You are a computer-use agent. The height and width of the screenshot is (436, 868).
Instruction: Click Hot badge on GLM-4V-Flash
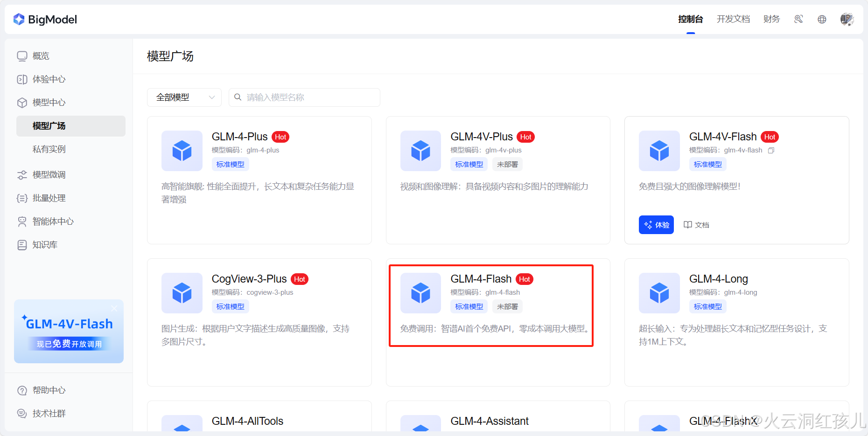(770, 137)
